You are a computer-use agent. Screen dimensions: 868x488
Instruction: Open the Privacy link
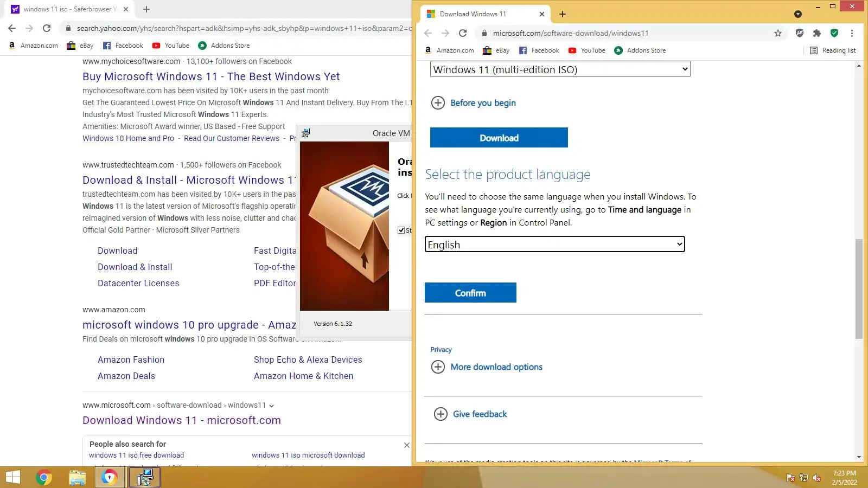441,350
